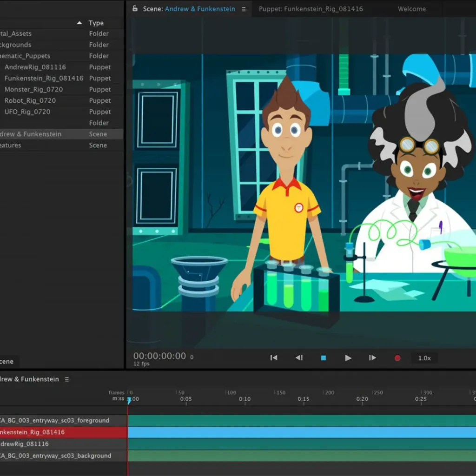Click the light blue Funkenstein track bar

pos(302,432)
